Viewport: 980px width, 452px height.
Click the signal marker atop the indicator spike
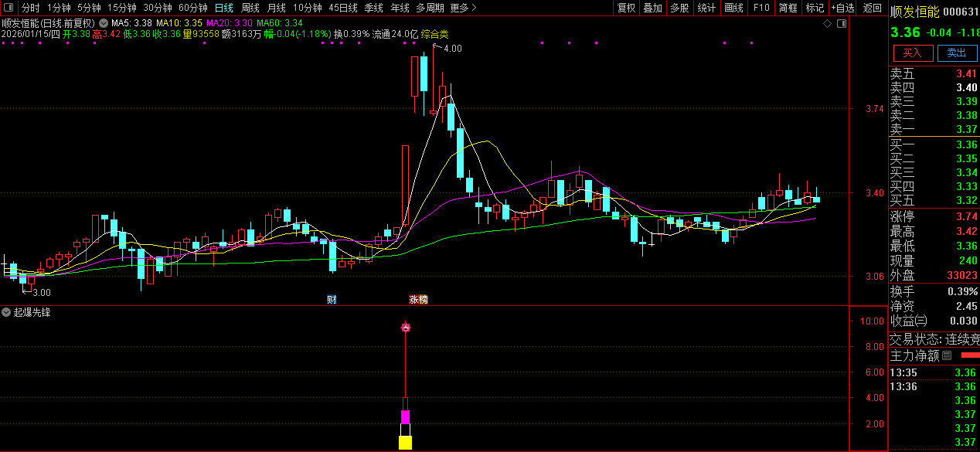pyautogui.click(x=406, y=328)
